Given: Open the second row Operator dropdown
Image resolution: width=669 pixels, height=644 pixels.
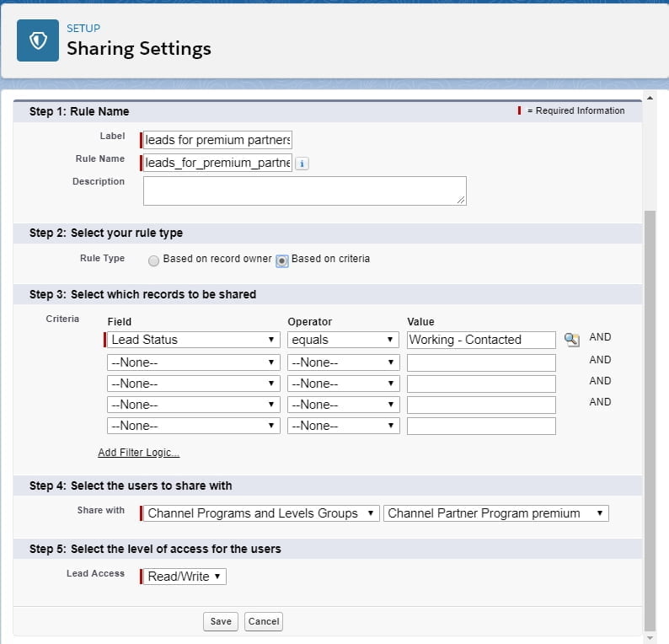Looking at the screenshot, I should click(x=344, y=362).
